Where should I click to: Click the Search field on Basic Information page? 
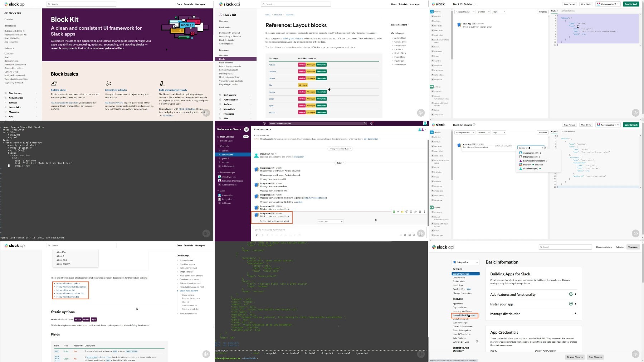point(565,247)
